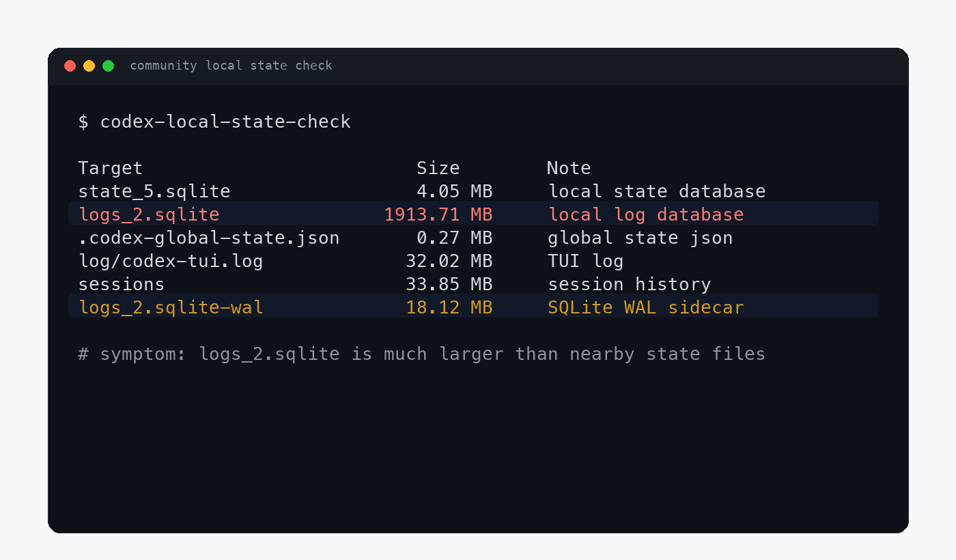
Task: Click the green maximize window dot
Action: tap(108, 66)
